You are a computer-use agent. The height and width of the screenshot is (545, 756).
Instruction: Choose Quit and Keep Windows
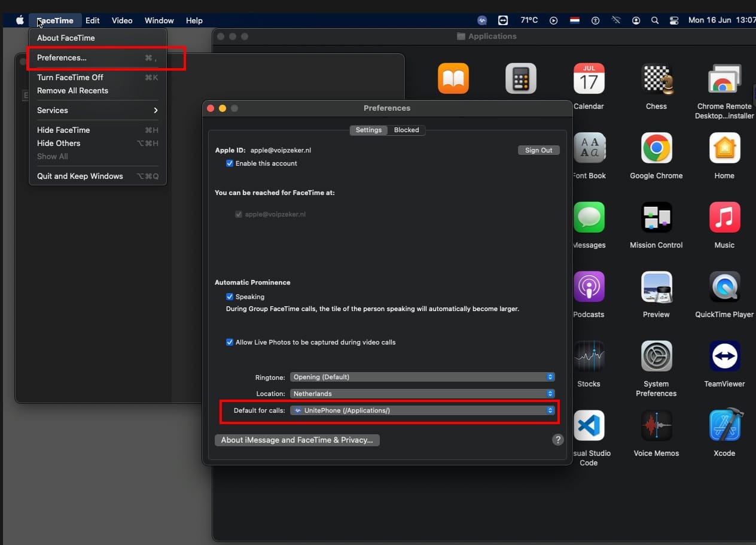point(97,176)
